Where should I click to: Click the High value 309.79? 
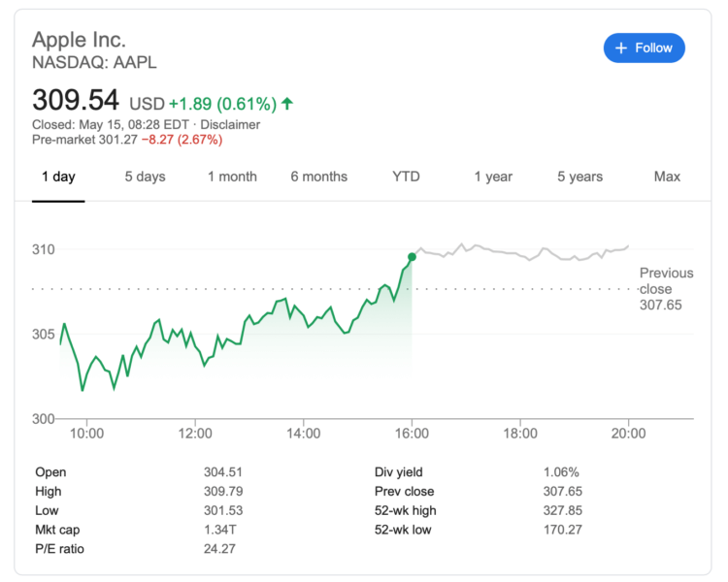click(223, 492)
